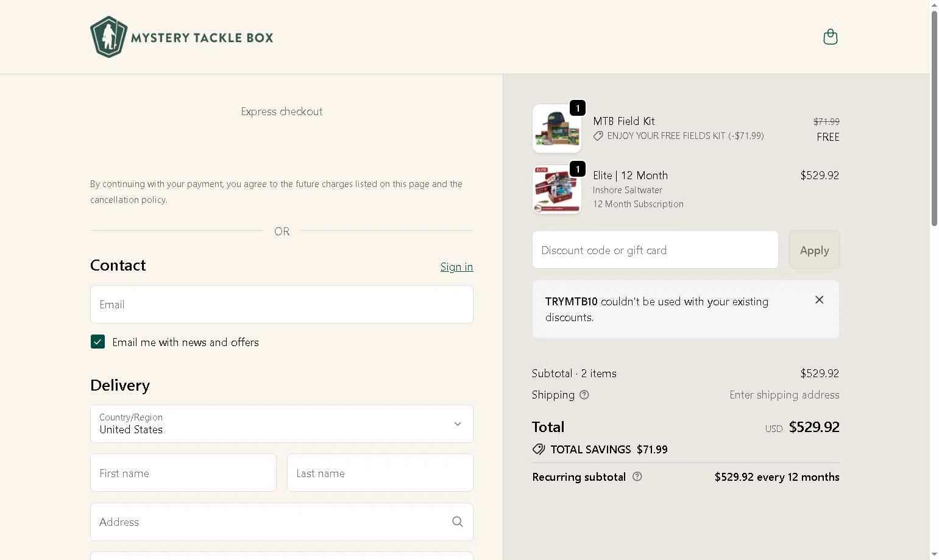Click the page vertical scrollbar thumb
Image resolution: width=939 pixels, height=560 pixels.
(x=934, y=118)
